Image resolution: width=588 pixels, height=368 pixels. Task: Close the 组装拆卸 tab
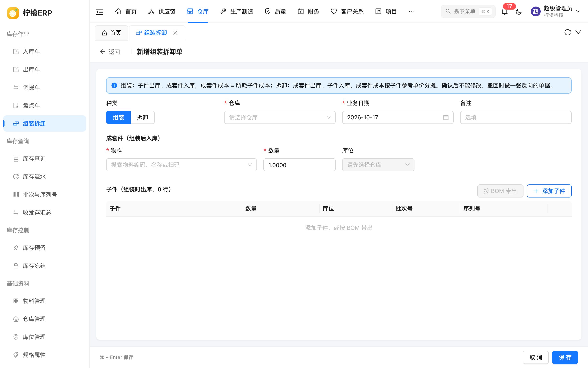[175, 33]
